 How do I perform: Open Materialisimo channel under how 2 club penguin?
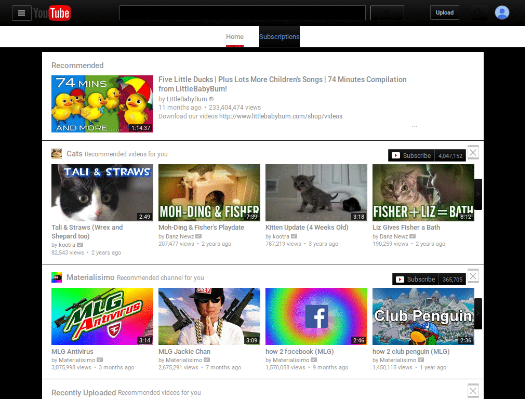[x=398, y=360]
